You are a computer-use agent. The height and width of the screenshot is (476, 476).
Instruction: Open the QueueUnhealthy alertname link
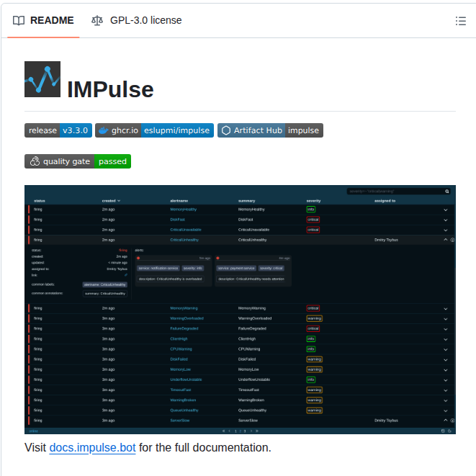coord(184,410)
